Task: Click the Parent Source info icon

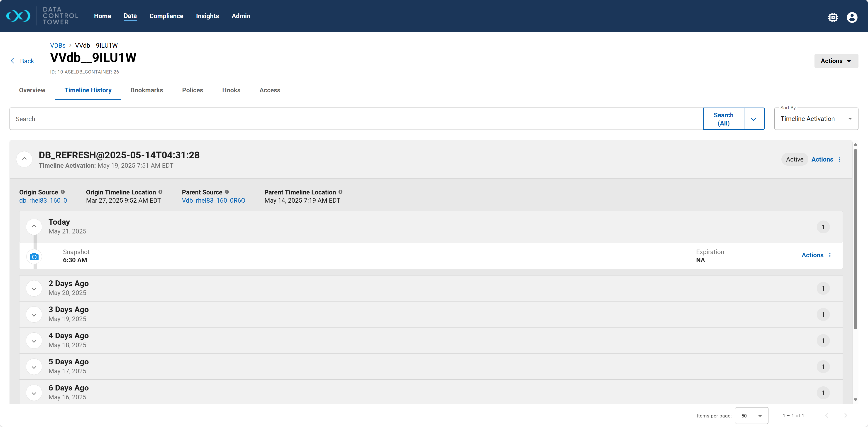Action: [227, 192]
